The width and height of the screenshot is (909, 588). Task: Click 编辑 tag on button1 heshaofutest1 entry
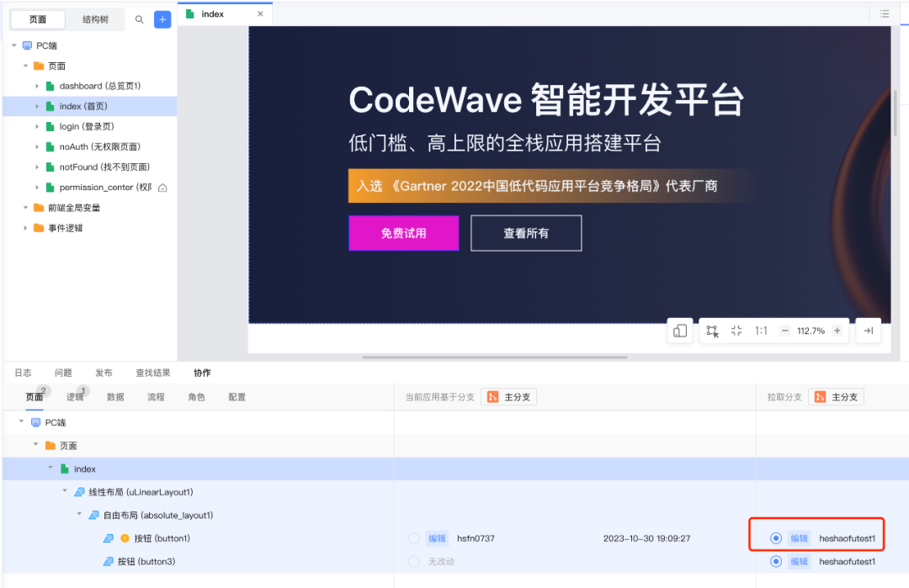(x=799, y=538)
